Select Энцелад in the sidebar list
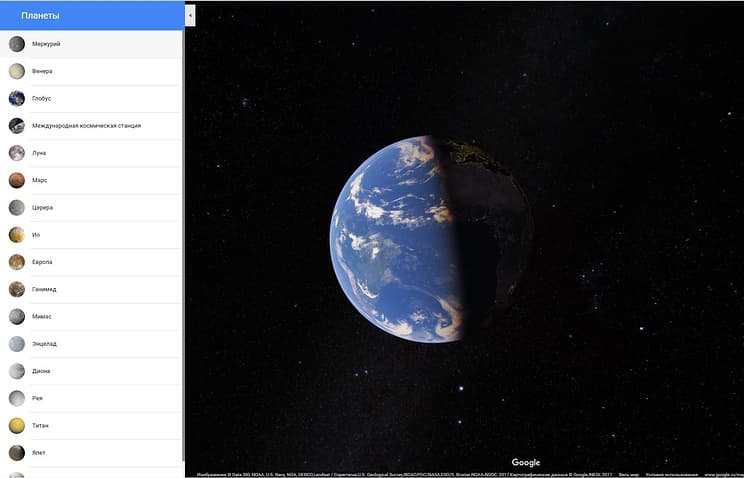 click(x=91, y=344)
